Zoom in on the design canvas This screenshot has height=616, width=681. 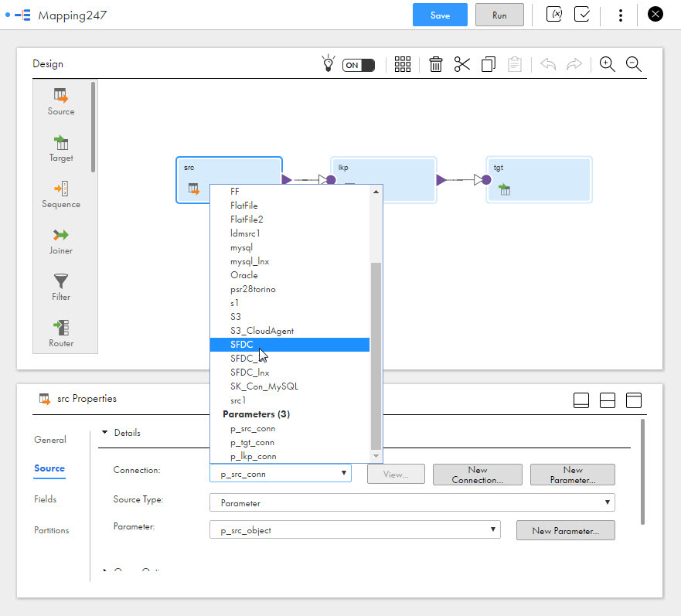607,64
